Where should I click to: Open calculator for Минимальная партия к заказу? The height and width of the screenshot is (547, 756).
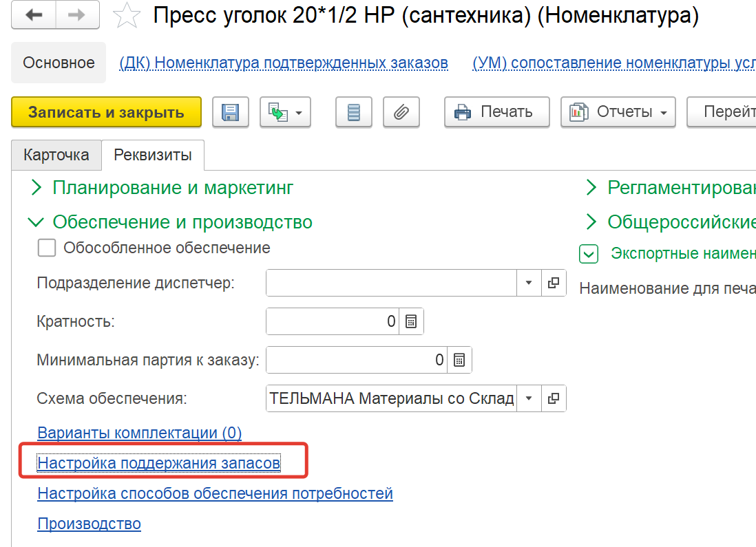click(460, 360)
